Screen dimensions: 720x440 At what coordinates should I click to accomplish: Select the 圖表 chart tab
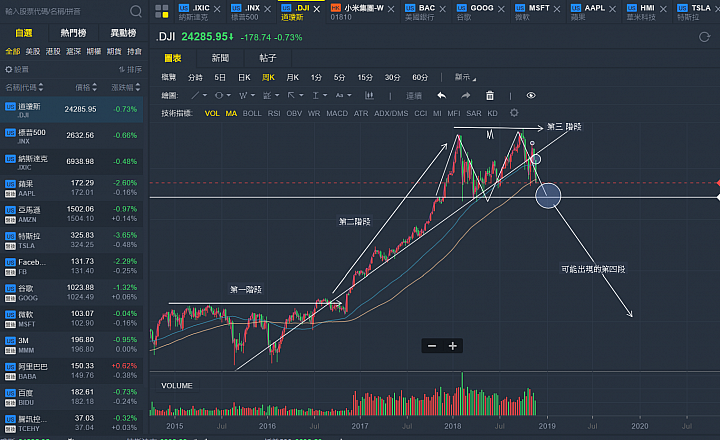pos(173,58)
